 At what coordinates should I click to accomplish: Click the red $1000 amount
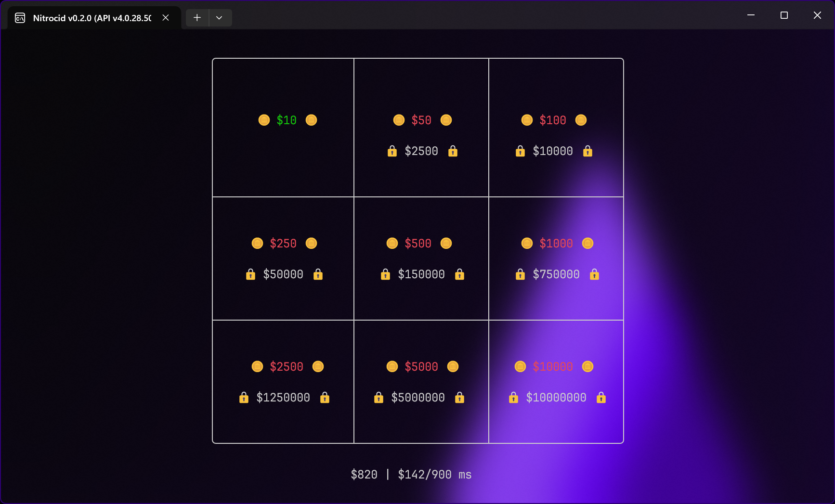(556, 243)
